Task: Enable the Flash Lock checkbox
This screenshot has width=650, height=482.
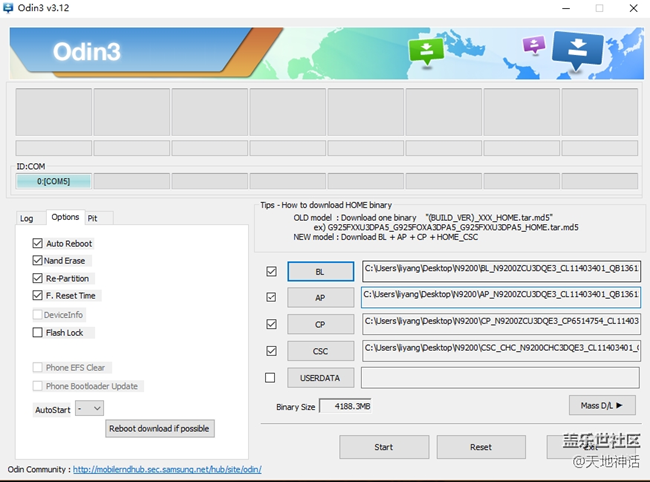Action: [x=37, y=332]
